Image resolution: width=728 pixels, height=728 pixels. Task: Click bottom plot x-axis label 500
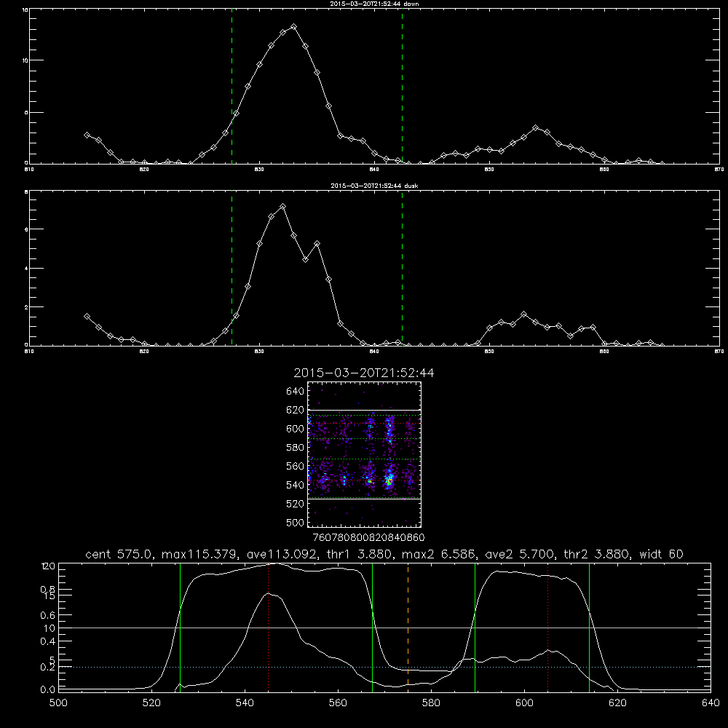[x=58, y=703]
